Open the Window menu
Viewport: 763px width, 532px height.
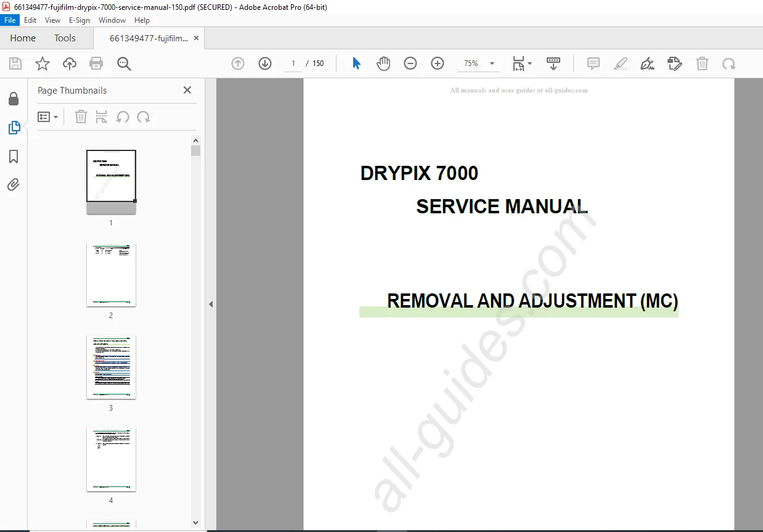pyautogui.click(x=112, y=20)
